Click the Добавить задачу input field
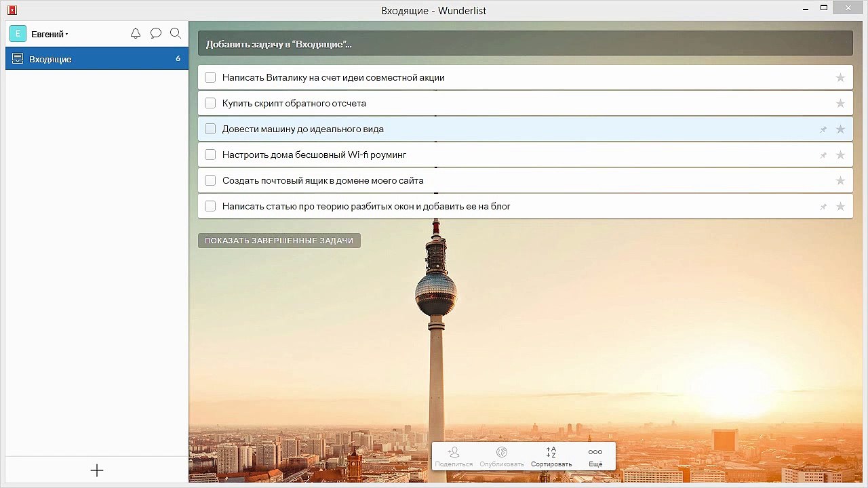 tap(525, 43)
